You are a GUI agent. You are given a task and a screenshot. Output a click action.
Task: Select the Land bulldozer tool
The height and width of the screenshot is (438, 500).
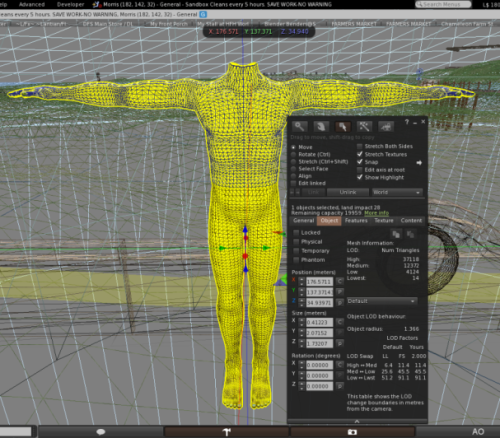point(386,127)
